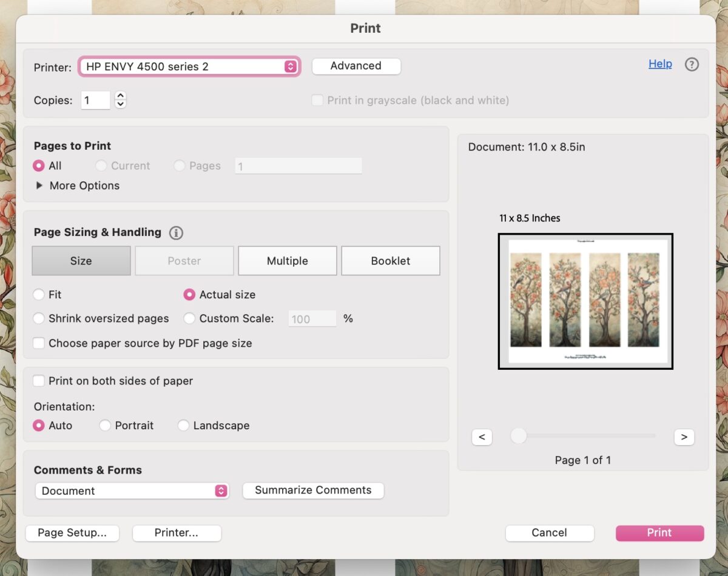Cancel the print dialog
Viewport: 728px width, 576px height.
pos(550,533)
